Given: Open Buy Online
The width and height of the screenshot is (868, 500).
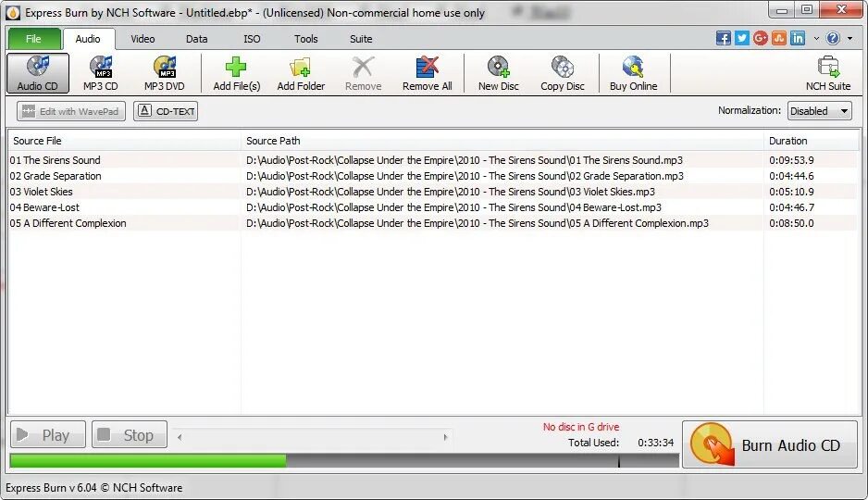Looking at the screenshot, I should 633,73.
